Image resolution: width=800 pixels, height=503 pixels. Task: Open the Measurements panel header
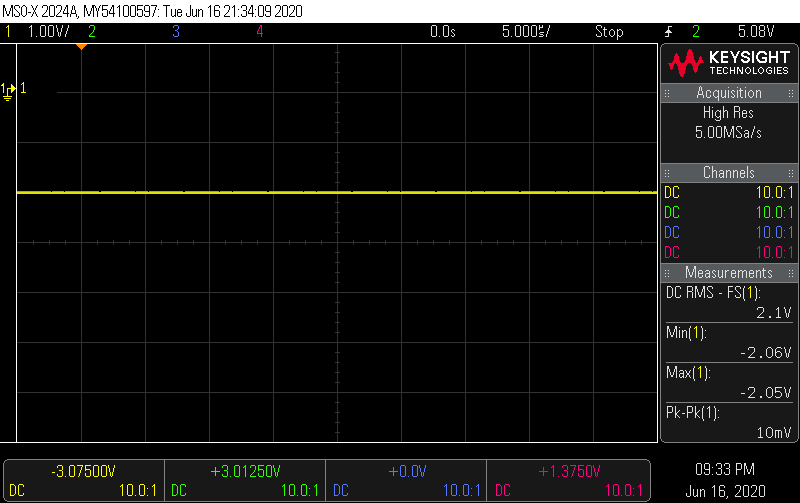point(729,273)
